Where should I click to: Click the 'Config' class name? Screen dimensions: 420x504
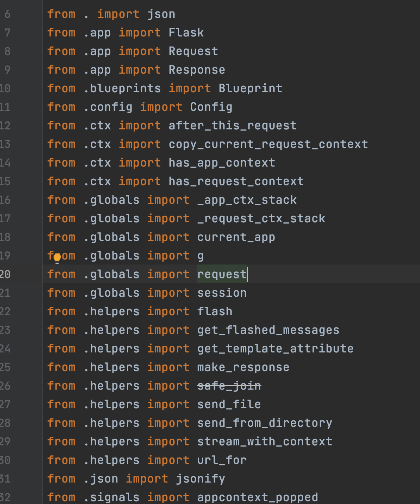[x=211, y=107]
